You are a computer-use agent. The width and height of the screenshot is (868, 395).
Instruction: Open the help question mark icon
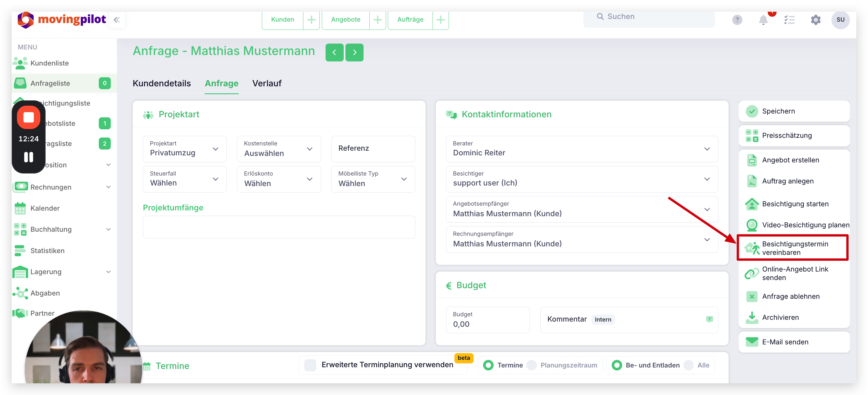[737, 20]
